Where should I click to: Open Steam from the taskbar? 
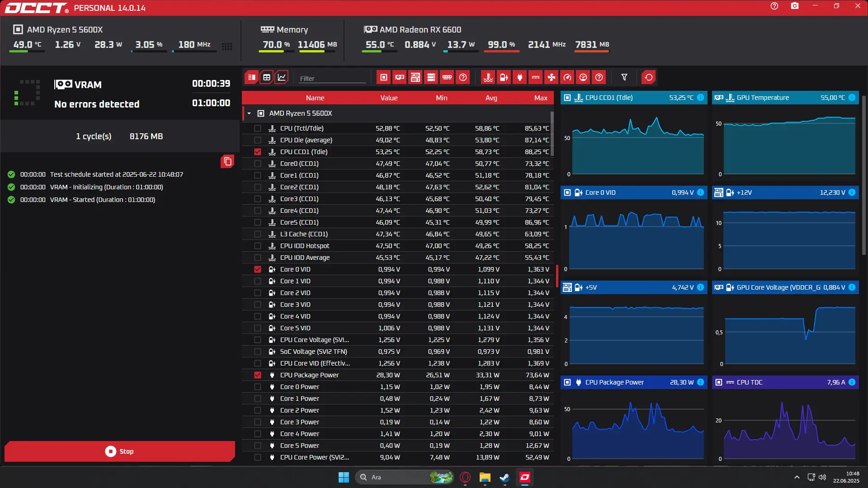tap(505, 477)
